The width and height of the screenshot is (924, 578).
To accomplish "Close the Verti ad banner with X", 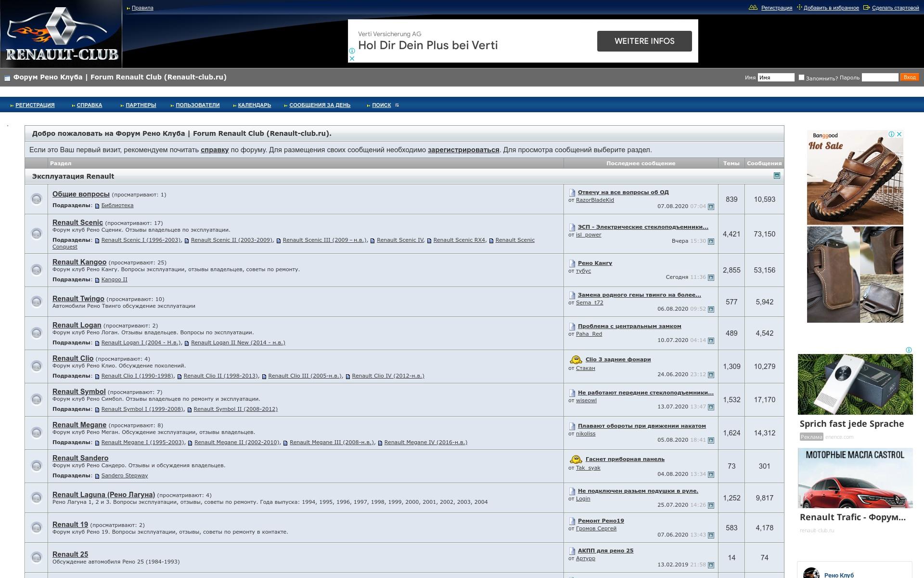I will point(352,58).
